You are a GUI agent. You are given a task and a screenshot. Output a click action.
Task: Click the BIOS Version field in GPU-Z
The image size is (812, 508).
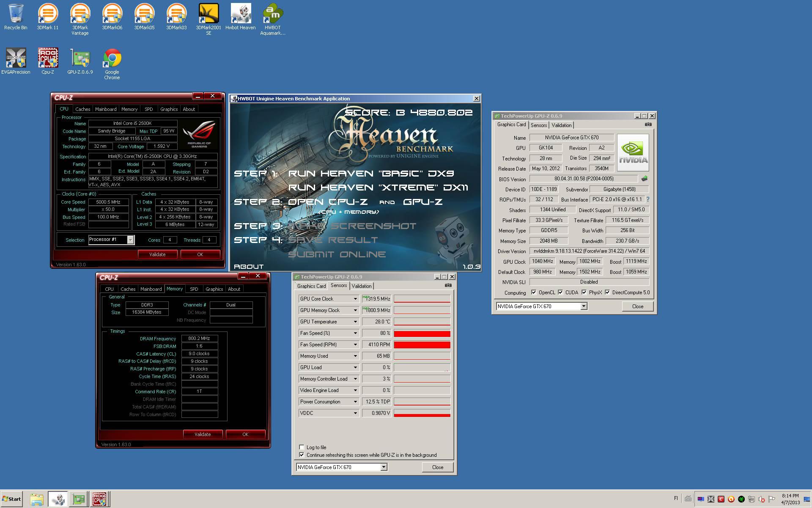click(584, 179)
